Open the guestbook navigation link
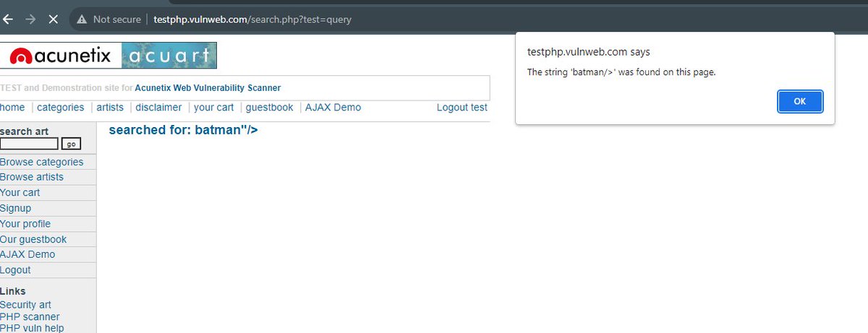 pyautogui.click(x=269, y=108)
